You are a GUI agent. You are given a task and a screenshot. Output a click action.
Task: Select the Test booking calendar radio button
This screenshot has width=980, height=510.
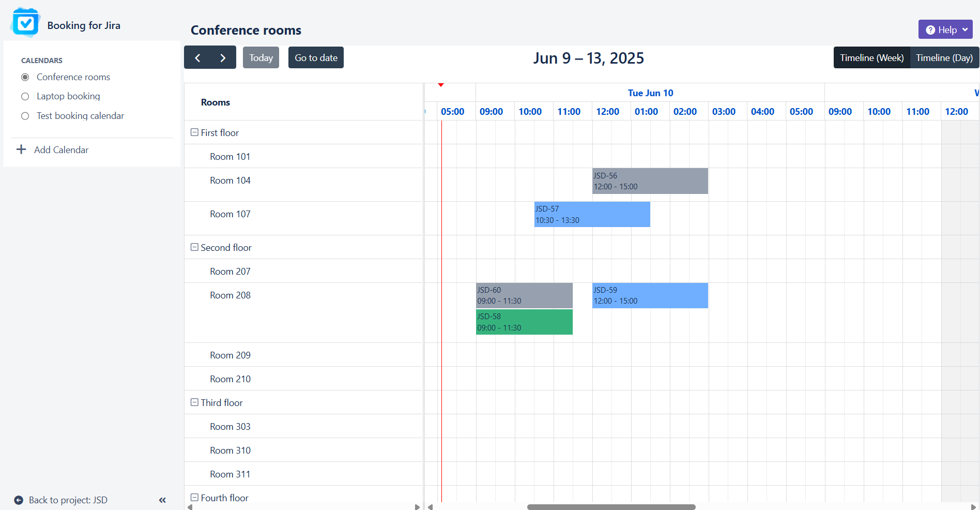click(x=25, y=116)
